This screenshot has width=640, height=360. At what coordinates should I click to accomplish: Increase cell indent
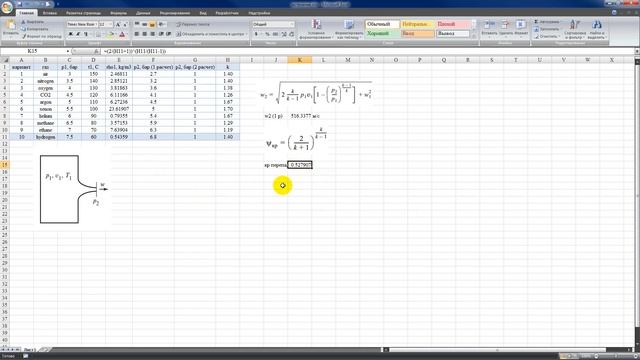[x=168, y=34]
